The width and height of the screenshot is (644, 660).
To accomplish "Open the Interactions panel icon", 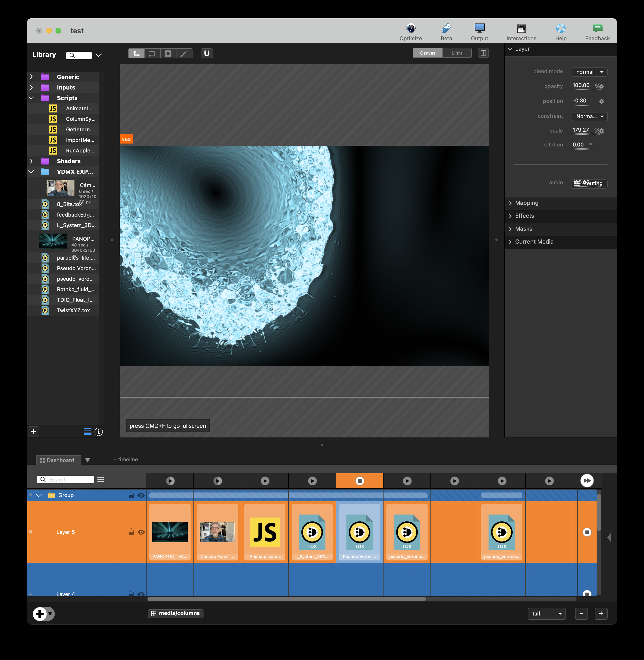I will tap(521, 28).
